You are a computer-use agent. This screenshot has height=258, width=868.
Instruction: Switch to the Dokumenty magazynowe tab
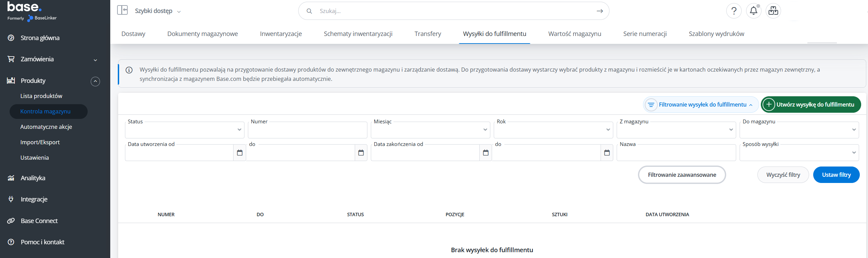click(x=203, y=34)
